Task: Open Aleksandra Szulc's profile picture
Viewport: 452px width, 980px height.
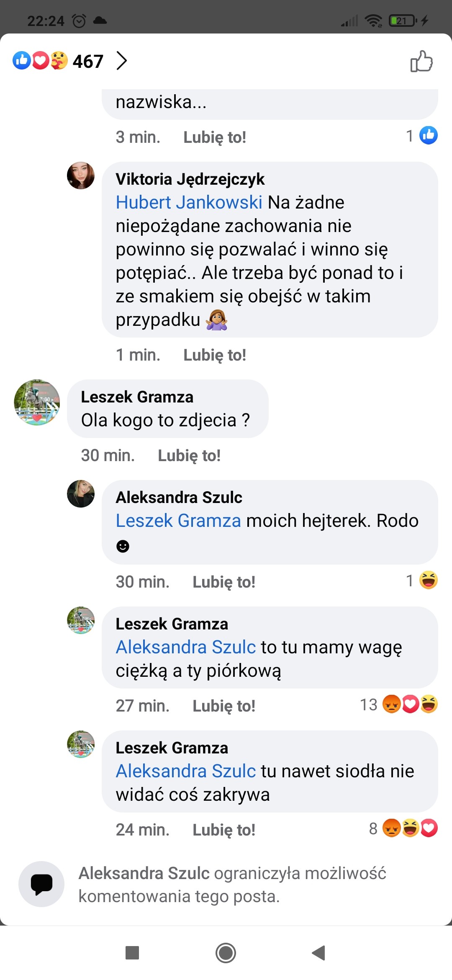Action: point(81,494)
